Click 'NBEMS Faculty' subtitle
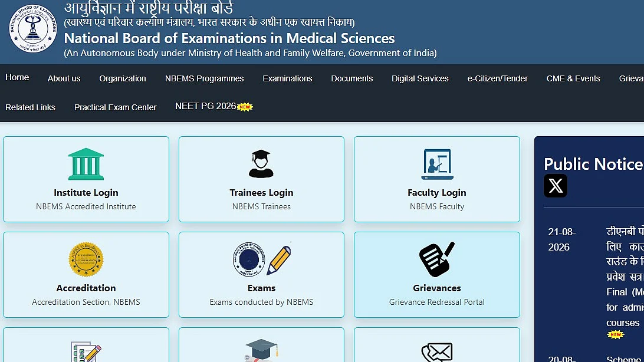Image resolution: width=644 pixels, height=362 pixels. coord(437,206)
